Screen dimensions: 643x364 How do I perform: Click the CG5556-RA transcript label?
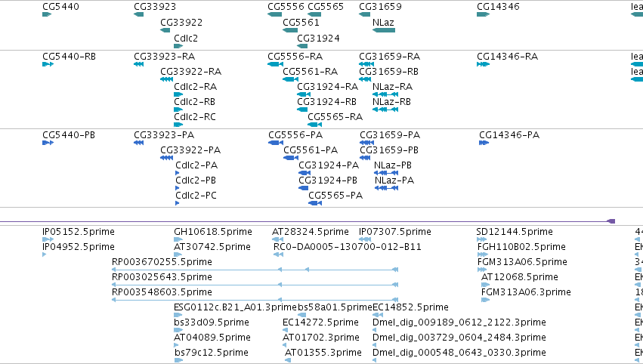point(295,57)
